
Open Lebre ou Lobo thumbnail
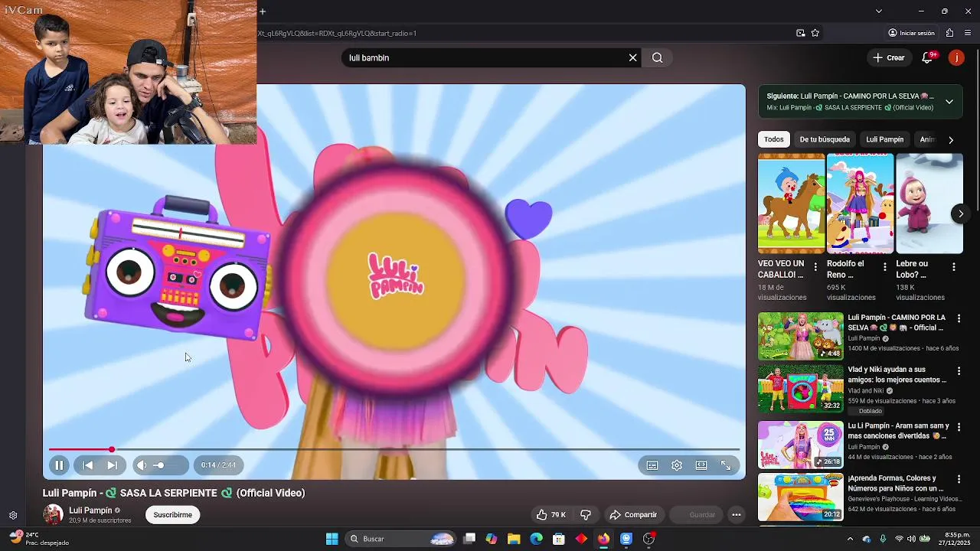[x=929, y=204]
